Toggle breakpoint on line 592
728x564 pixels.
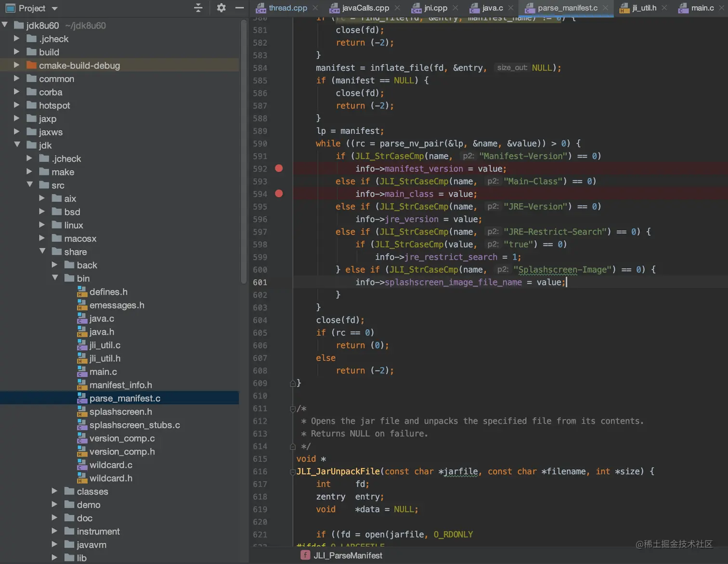tap(279, 169)
